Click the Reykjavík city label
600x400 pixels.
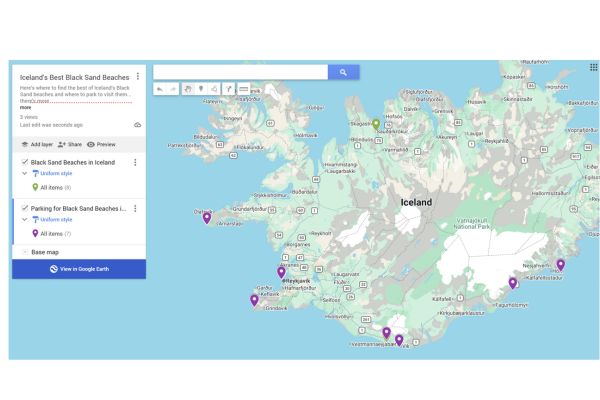pyautogui.click(x=298, y=281)
